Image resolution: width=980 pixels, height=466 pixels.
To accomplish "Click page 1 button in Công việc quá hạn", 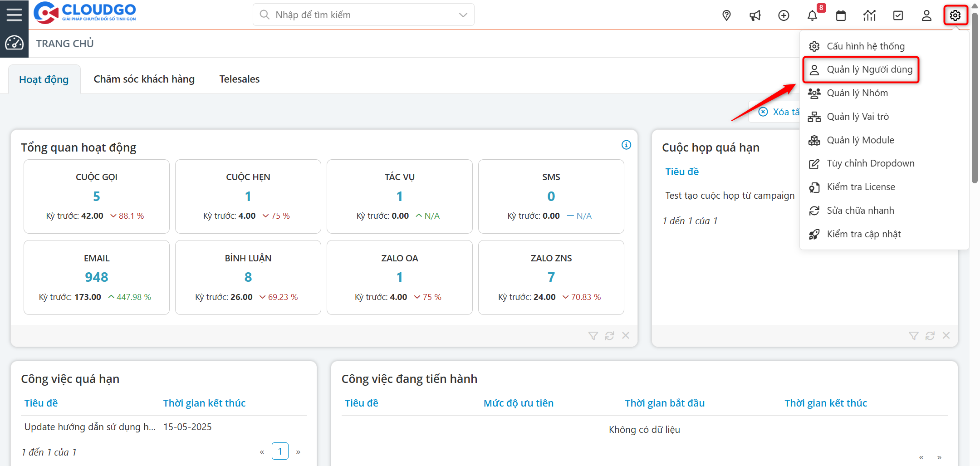I will 280,451.
